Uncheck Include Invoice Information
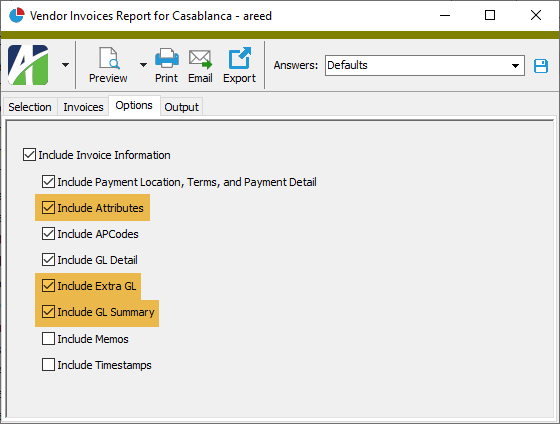Screen dimensions: 560x424 tap(29, 155)
